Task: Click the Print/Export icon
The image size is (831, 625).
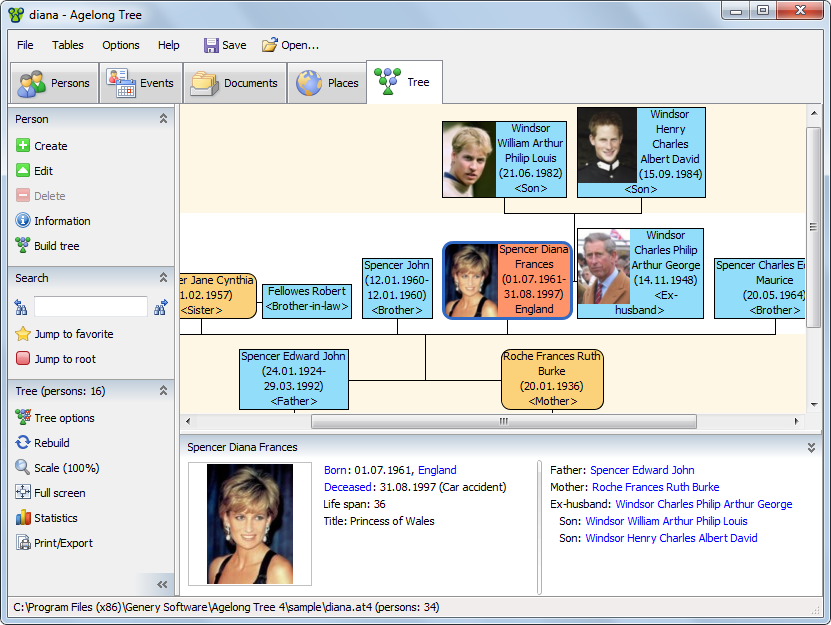Action: coord(23,543)
